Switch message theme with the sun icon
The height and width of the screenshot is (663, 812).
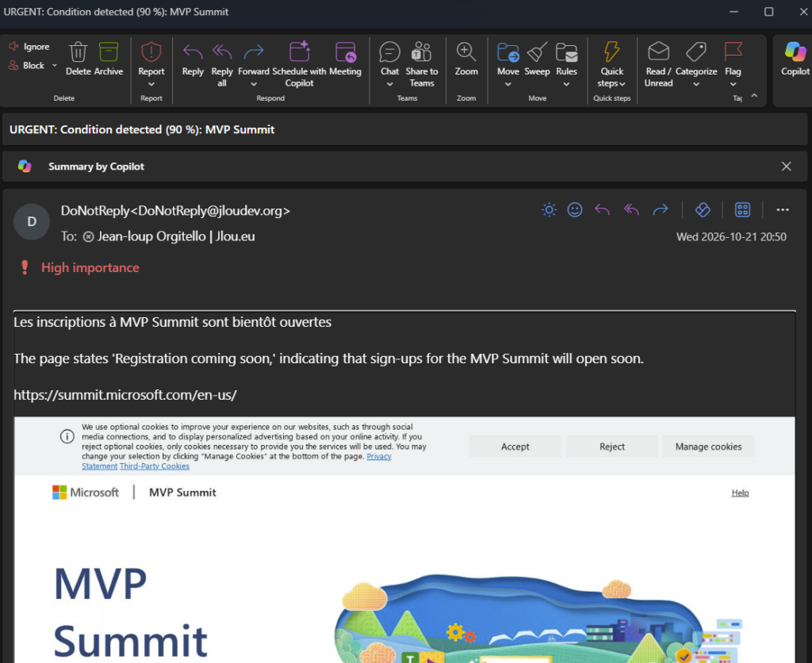(549, 210)
